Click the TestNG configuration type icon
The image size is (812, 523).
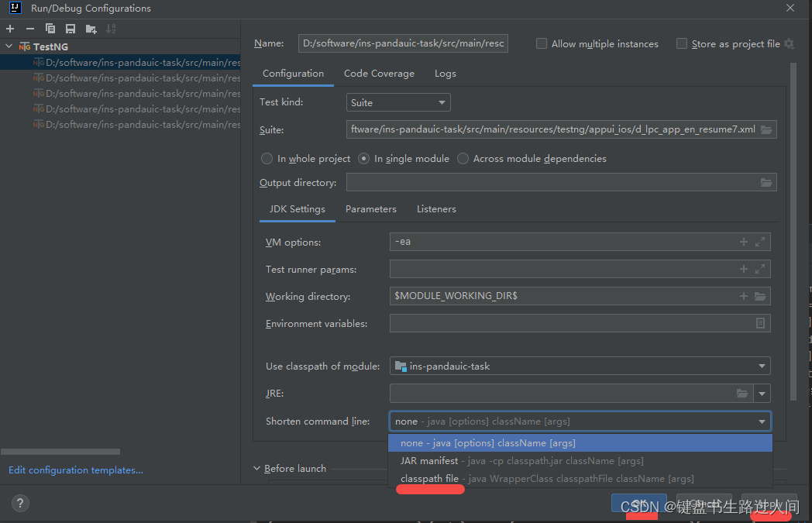tap(23, 46)
